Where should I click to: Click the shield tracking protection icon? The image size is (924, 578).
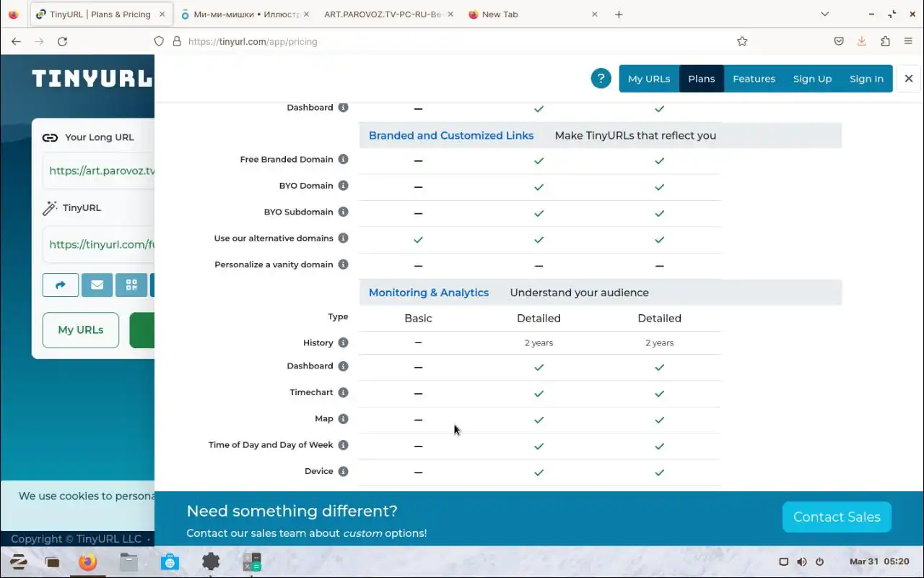coord(160,41)
